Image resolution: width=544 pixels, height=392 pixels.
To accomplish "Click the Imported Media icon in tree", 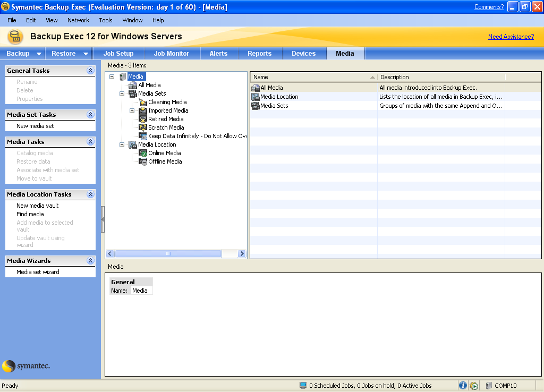I will pyautogui.click(x=143, y=110).
